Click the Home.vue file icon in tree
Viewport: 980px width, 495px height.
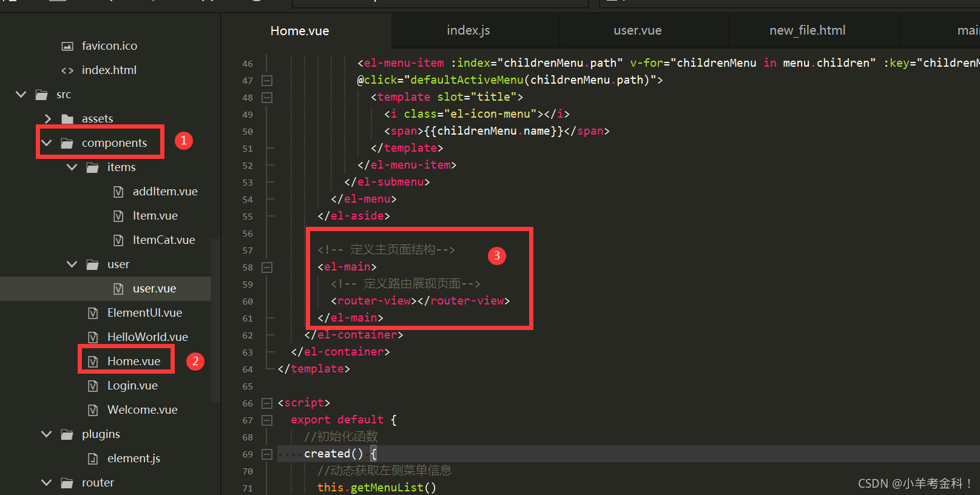click(93, 362)
